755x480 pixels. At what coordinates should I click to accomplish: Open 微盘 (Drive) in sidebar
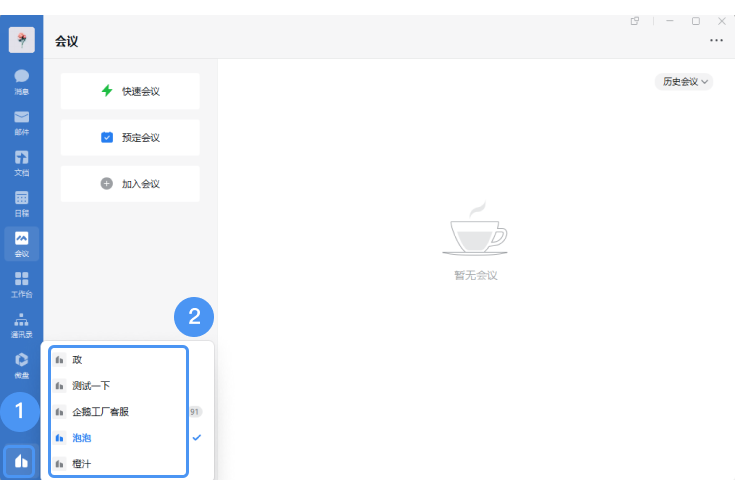21,365
